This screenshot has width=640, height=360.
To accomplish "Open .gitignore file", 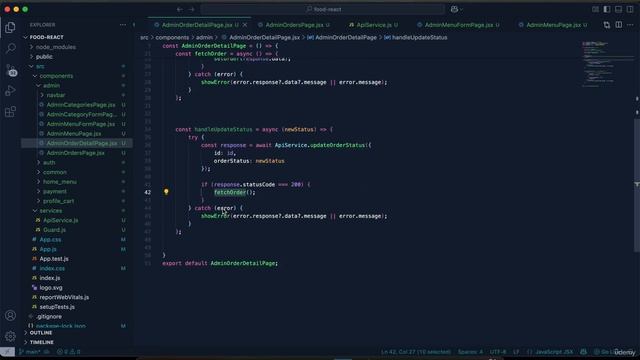I will pos(49,317).
